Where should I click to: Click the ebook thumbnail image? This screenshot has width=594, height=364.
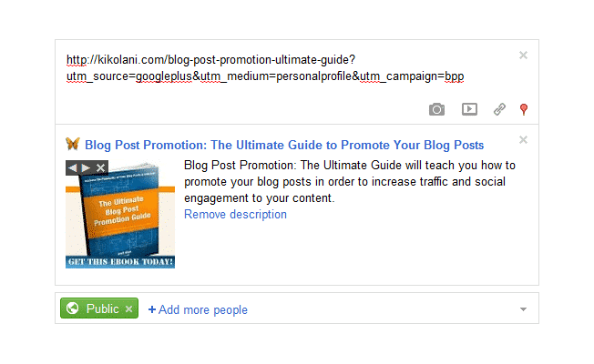(120, 218)
